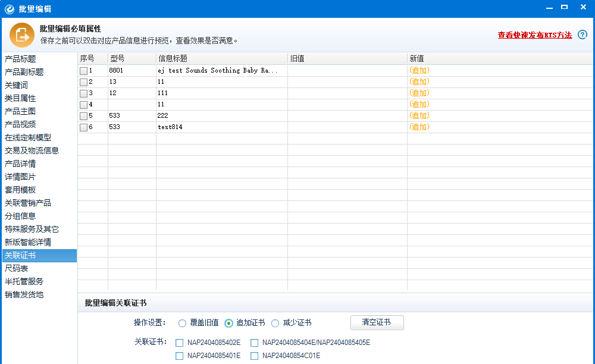The image size is (595, 364).
Task: Click (追加) new value in row 3
Action: 419,93
